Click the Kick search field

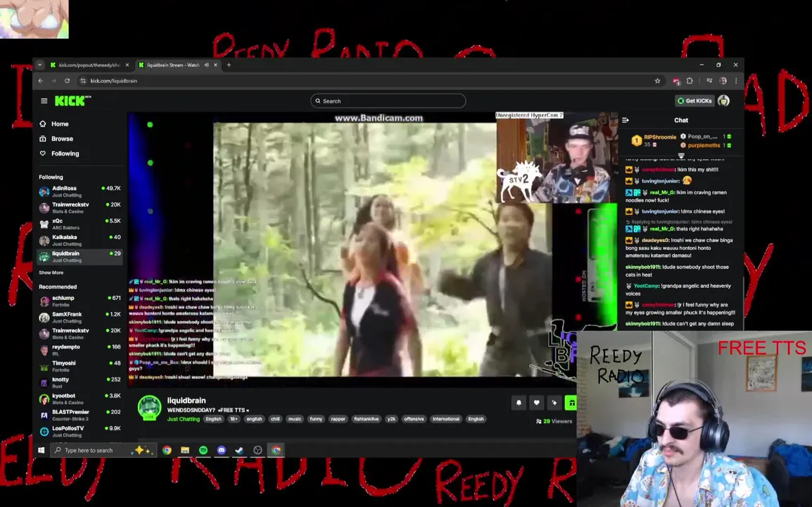(x=388, y=101)
